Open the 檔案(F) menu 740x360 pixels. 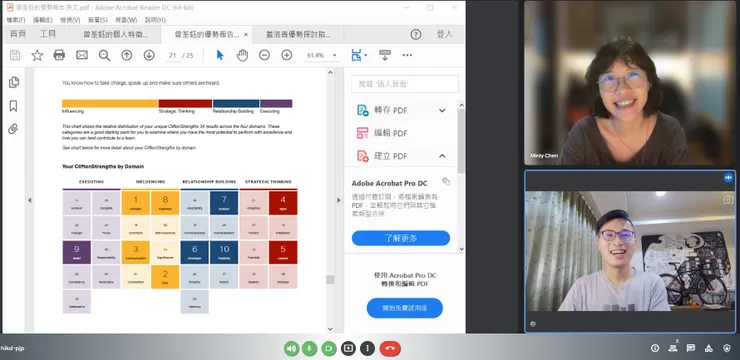click(x=16, y=20)
